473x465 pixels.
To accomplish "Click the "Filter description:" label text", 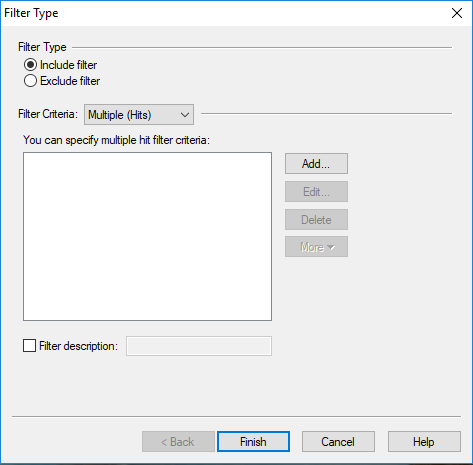I will click(x=78, y=346).
